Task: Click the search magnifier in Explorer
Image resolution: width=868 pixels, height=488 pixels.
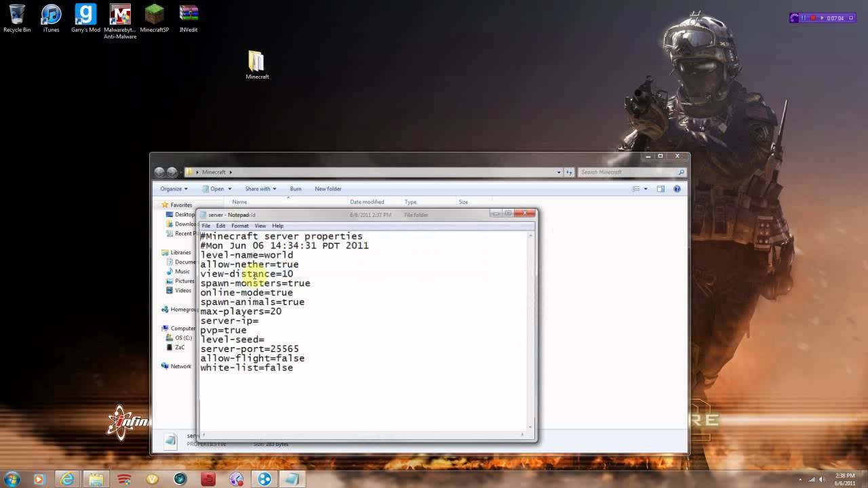Action: [682, 172]
